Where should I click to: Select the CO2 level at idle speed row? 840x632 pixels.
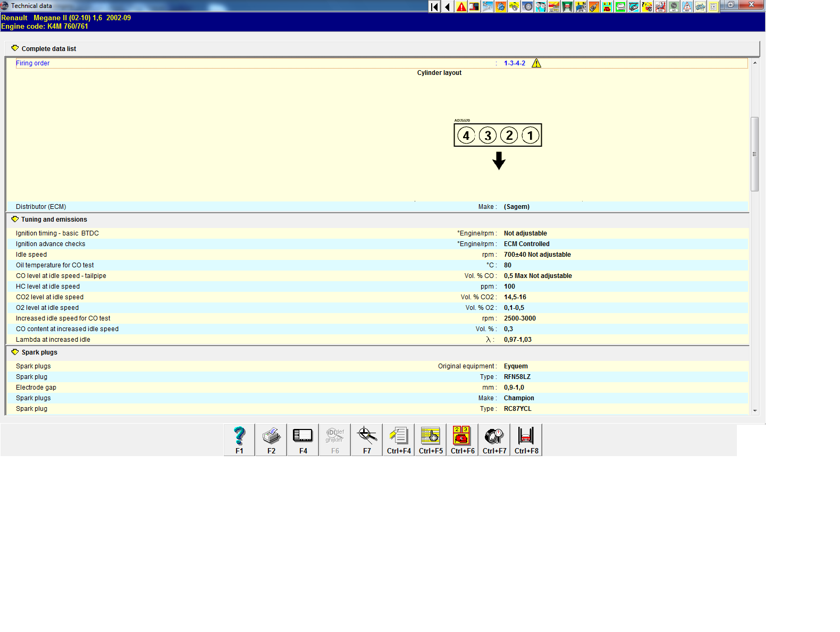(377, 297)
